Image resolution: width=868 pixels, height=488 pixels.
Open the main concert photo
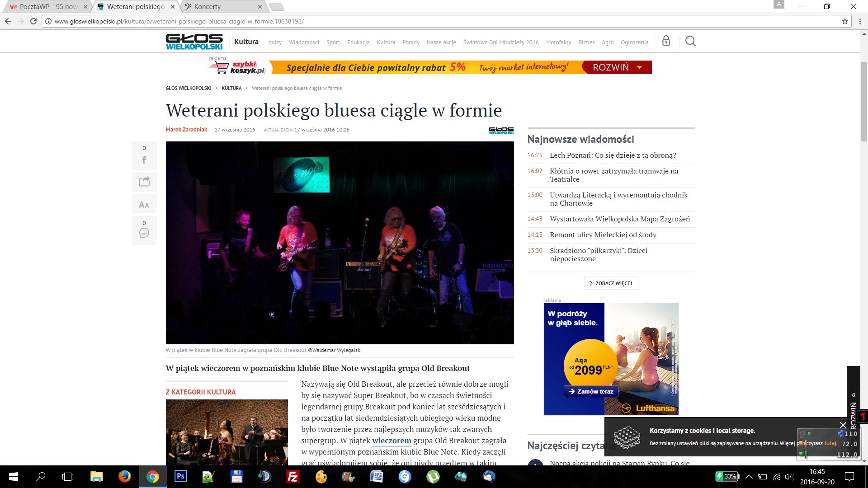[340, 243]
